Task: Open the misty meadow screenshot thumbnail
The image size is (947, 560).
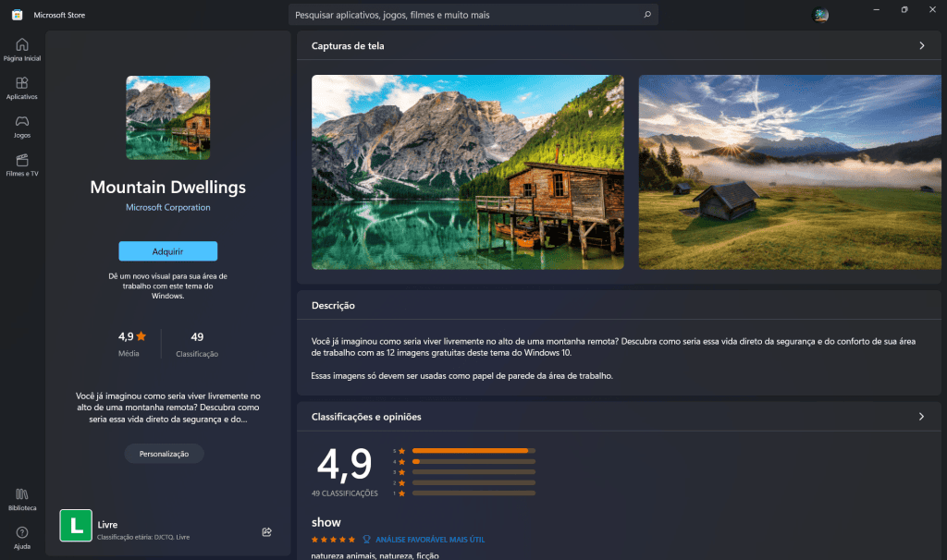Action: click(790, 172)
